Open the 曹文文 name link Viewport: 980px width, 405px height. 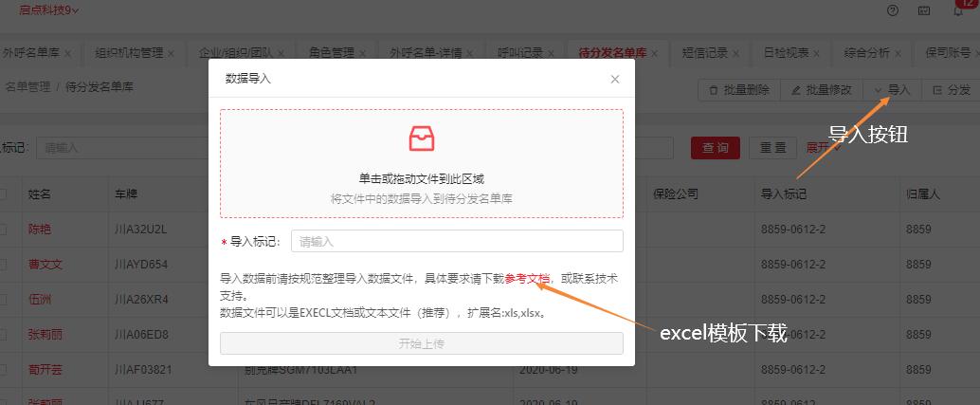[x=45, y=265]
